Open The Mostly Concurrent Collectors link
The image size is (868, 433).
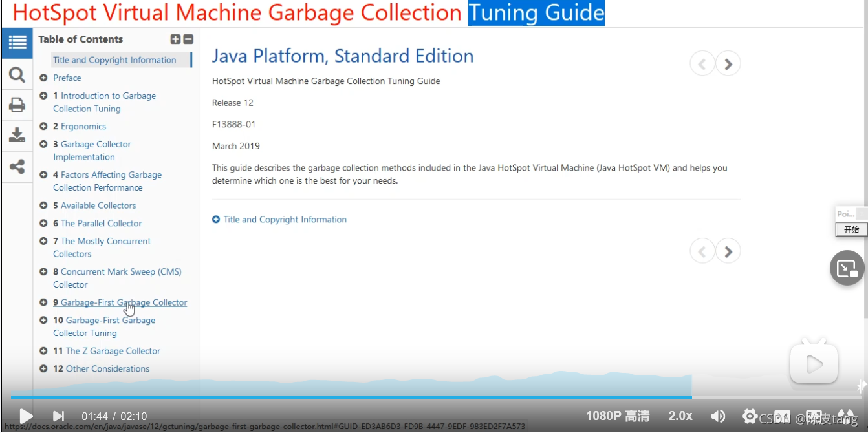click(102, 248)
